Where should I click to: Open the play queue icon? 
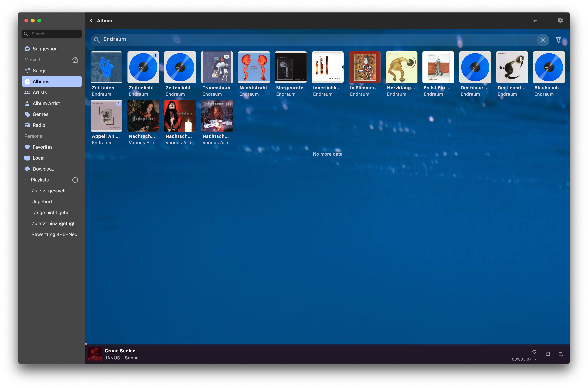561,354
